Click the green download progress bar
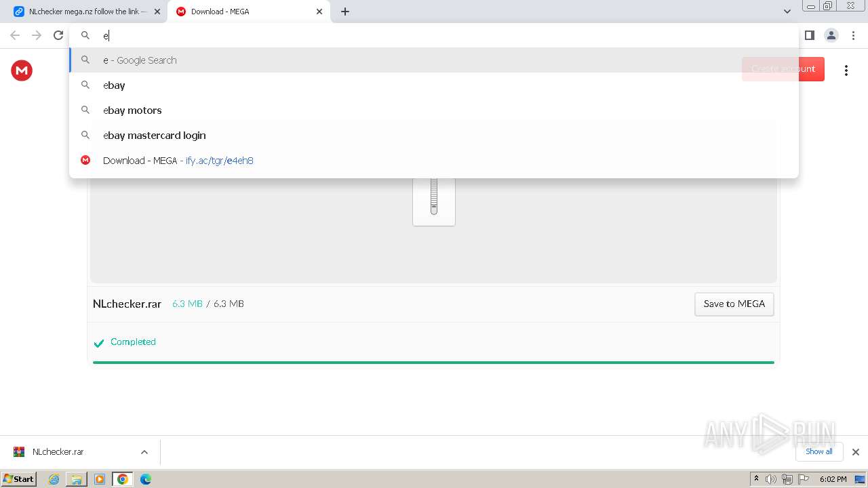This screenshot has width=868, height=488. pos(433,363)
